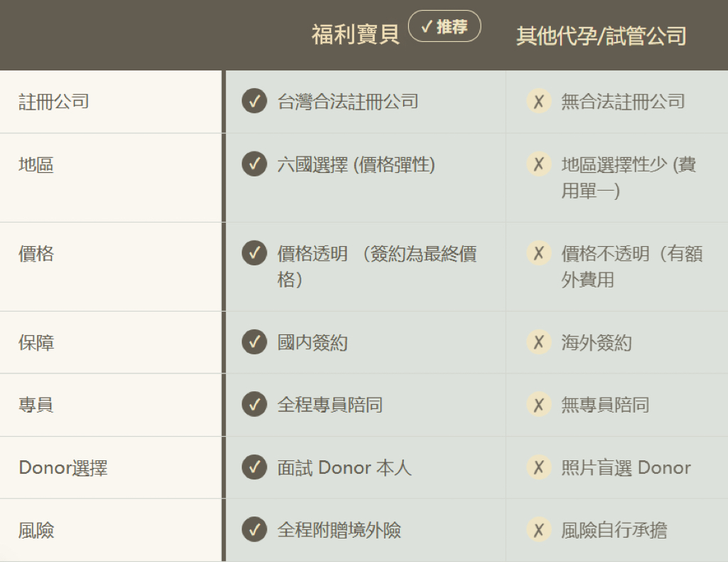Click the X icon beside 海外簽約
The height and width of the screenshot is (562, 728).
539,342
